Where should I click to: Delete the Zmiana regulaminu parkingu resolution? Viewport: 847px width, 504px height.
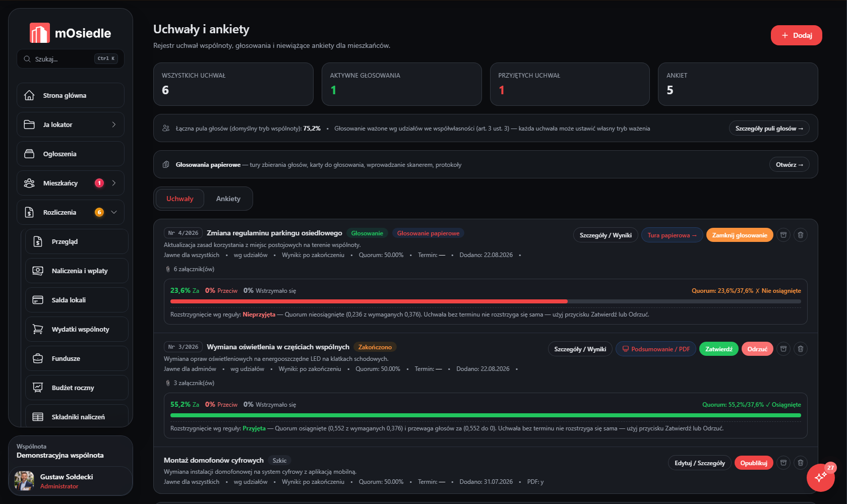(801, 235)
